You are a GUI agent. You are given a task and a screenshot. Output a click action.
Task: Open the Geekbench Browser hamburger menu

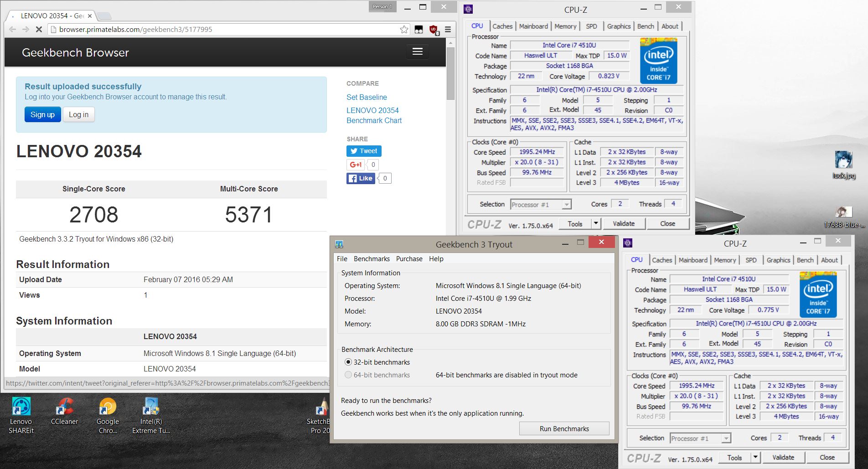coord(417,52)
